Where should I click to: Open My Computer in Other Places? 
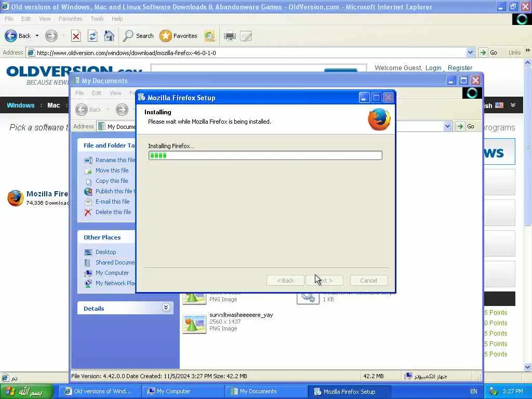coord(107,273)
